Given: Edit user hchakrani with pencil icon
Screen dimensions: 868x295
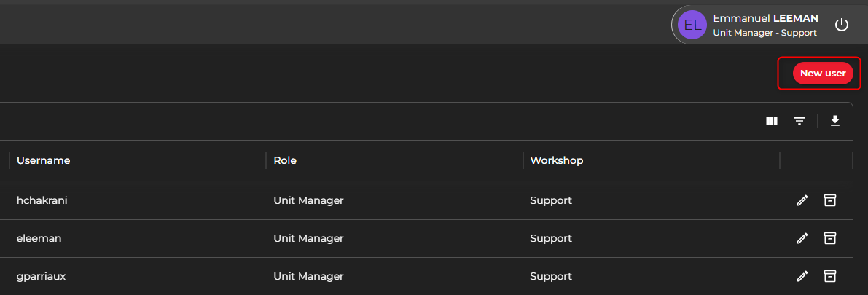Looking at the screenshot, I should 802,200.
